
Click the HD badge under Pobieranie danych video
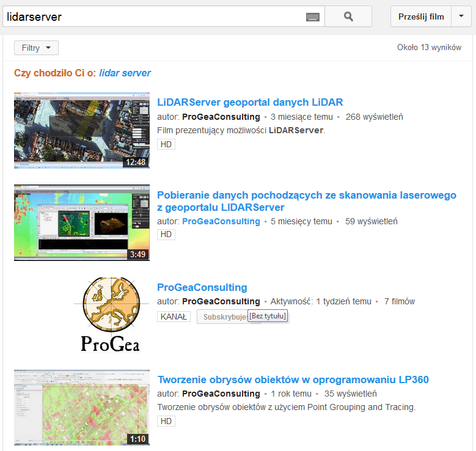tap(166, 234)
